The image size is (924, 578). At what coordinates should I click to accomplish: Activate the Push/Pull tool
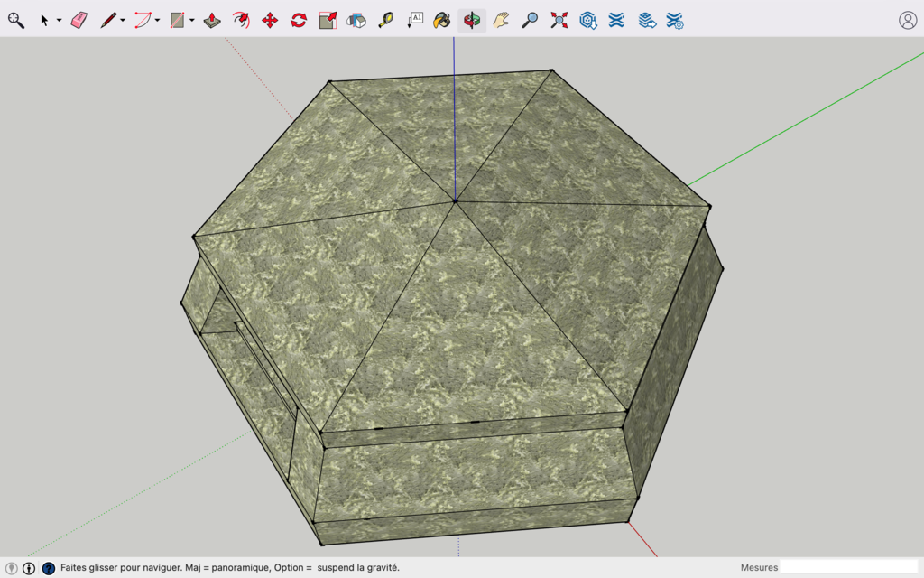point(211,17)
